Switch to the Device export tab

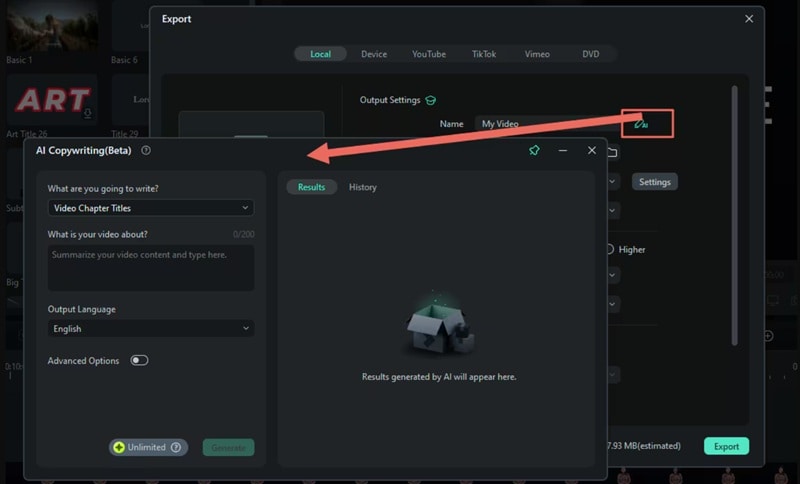374,54
